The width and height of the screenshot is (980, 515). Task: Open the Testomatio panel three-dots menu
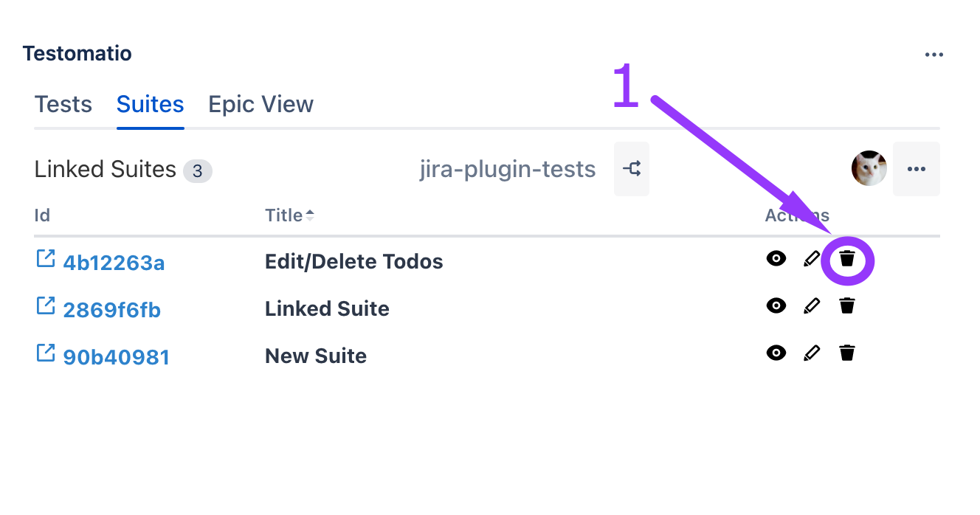pos(934,55)
